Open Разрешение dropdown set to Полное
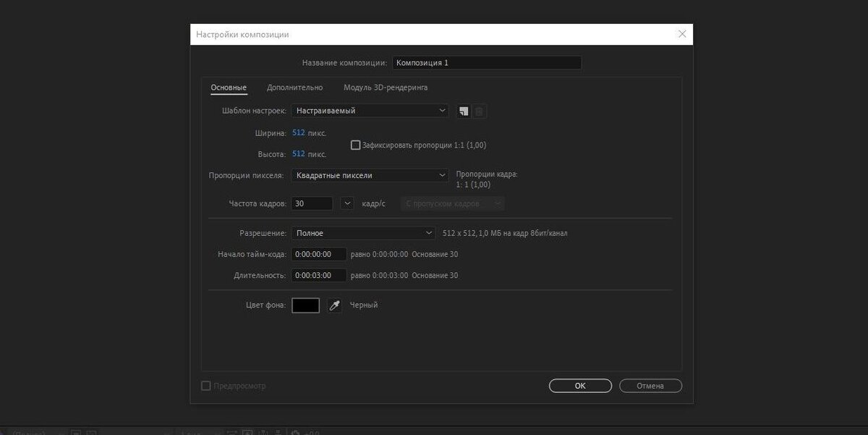868x435 pixels. click(x=363, y=233)
